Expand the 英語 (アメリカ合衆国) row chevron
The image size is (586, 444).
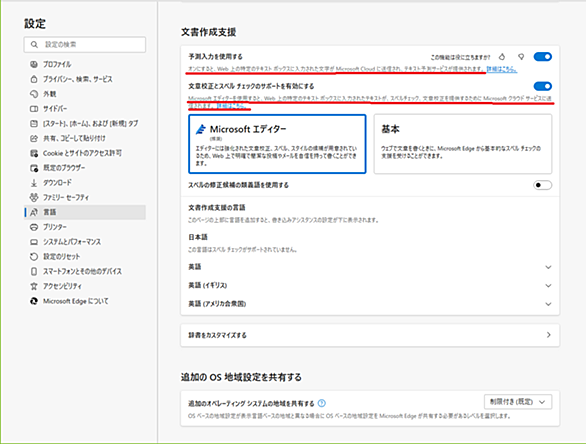tap(548, 304)
